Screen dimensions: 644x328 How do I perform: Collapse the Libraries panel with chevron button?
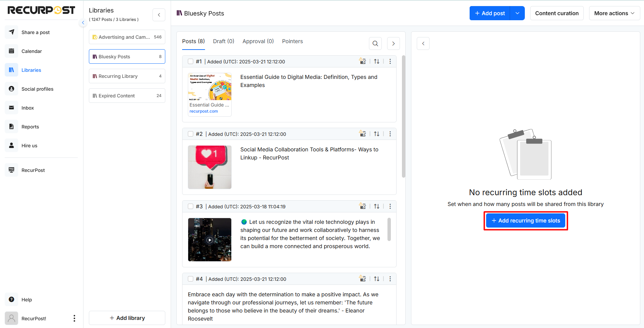point(159,15)
